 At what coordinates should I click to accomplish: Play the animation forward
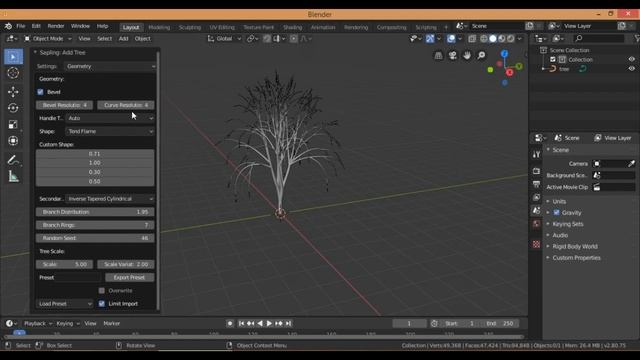(x=269, y=324)
